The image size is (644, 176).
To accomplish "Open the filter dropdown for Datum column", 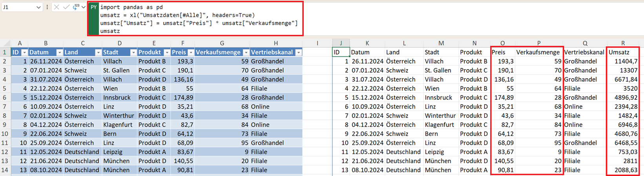I will pos(59,52).
